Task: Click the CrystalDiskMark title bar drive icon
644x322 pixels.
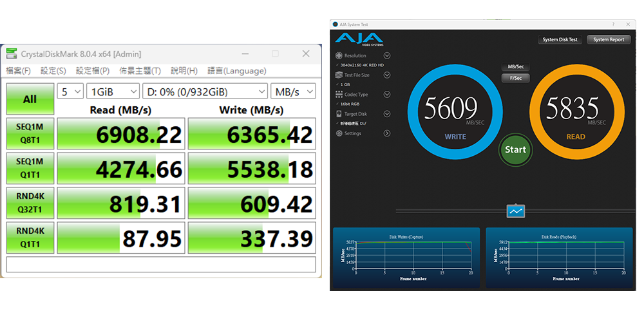Action: point(12,54)
